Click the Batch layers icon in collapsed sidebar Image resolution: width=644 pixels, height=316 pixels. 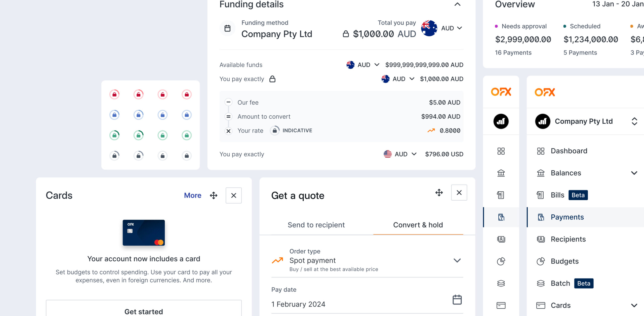point(501,283)
